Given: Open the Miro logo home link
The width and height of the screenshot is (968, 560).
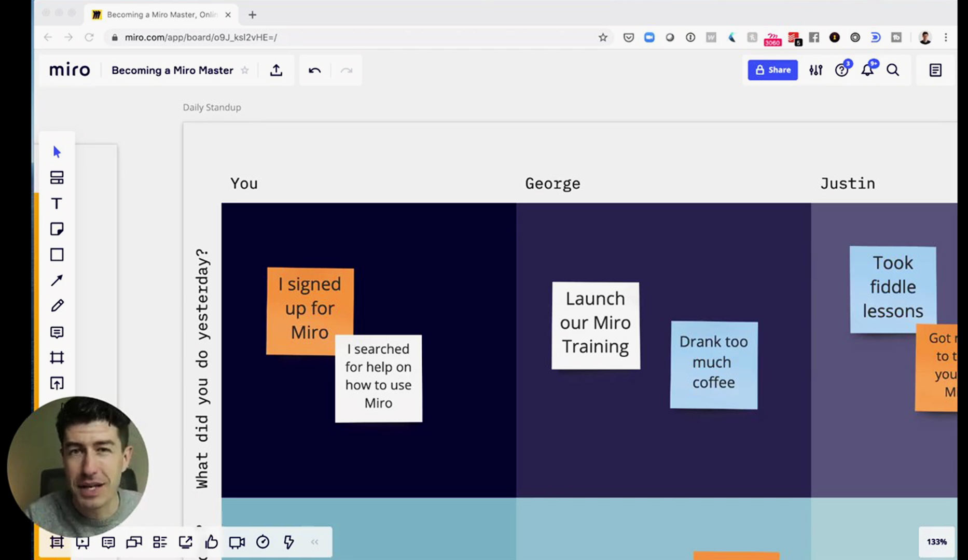Looking at the screenshot, I should coord(70,70).
